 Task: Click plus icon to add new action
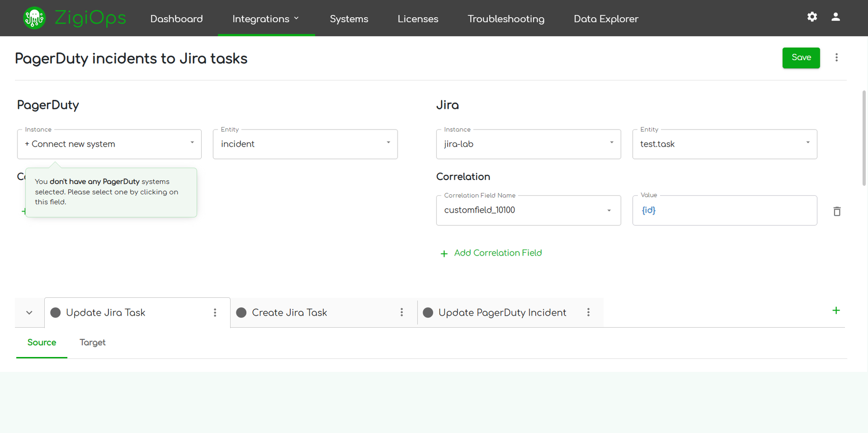(836, 311)
